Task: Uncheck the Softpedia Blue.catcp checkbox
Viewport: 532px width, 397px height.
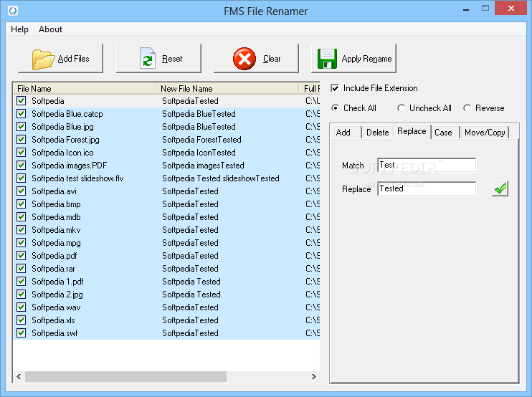Action: click(21, 113)
